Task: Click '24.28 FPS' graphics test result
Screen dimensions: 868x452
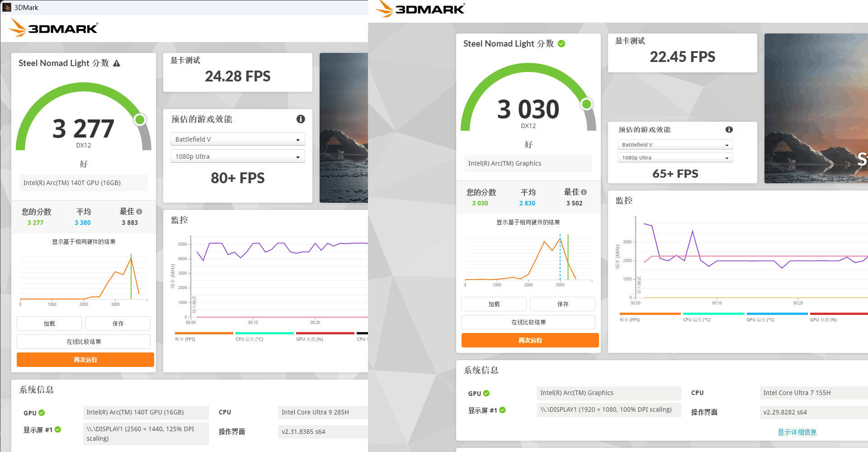Action: 238,76
